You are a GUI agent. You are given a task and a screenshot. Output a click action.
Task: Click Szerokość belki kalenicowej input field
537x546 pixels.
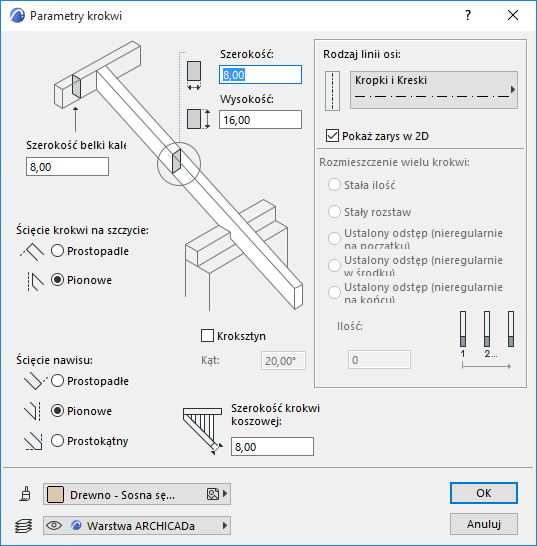point(67,166)
